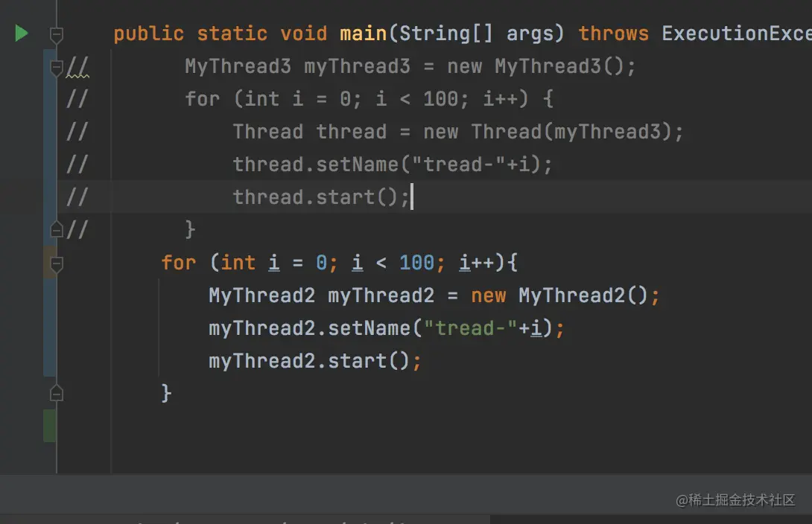This screenshot has height=524, width=812.
Task: Click the 'throws' keyword
Action: [613, 33]
